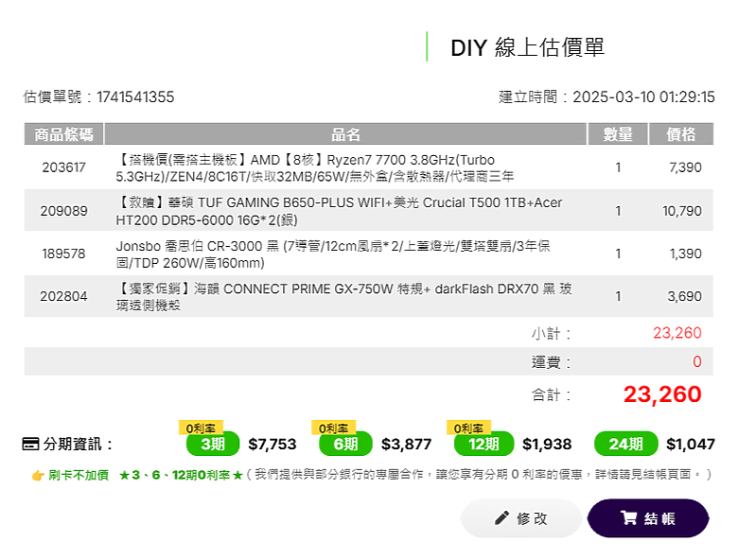This screenshot has width=738, height=560.
Task: Click the shopping cart icon on 結帳
Action: tap(629, 518)
